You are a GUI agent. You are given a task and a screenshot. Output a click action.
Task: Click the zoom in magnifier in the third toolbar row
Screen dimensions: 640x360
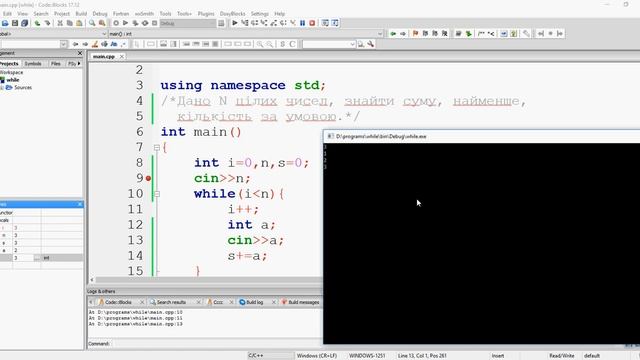point(260,44)
